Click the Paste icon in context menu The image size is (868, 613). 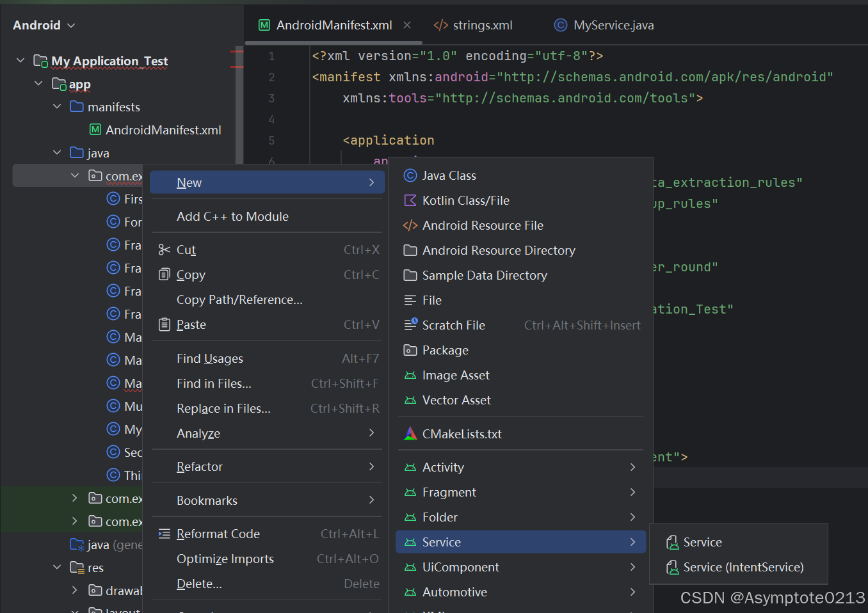[x=165, y=324]
